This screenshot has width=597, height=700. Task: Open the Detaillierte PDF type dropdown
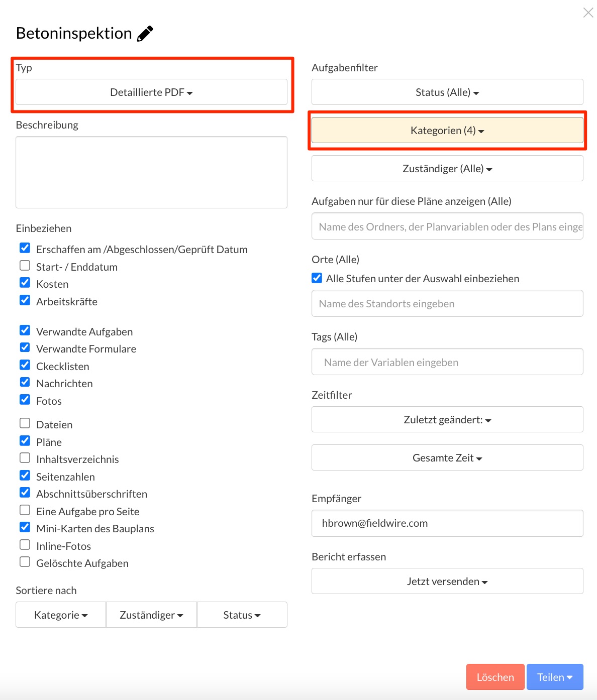click(x=151, y=92)
